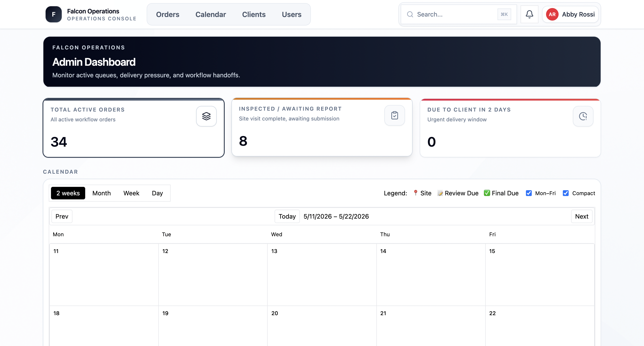Toggle the Compact checkbox
The width and height of the screenshot is (644, 346).
point(566,193)
